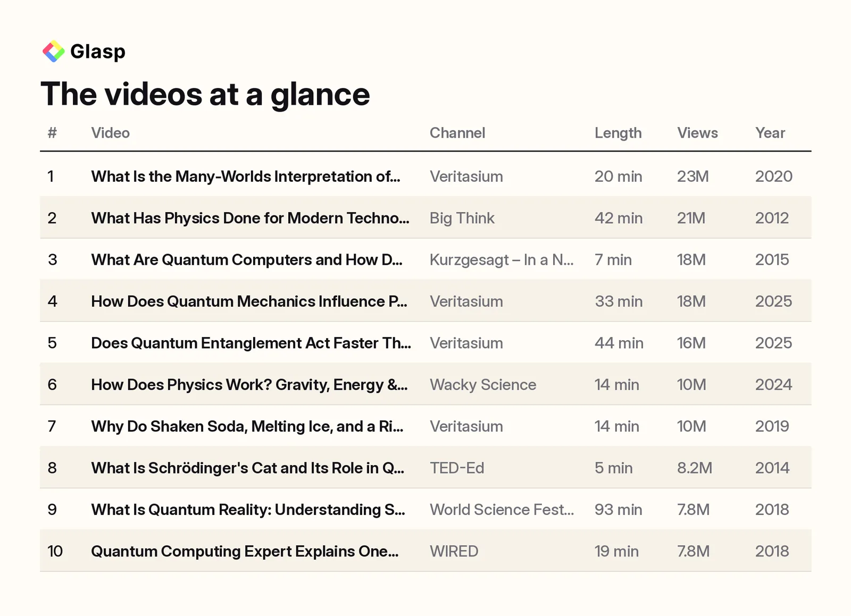Click the '93 min' length value
Viewport: 851px width, 616px height.
(x=619, y=510)
